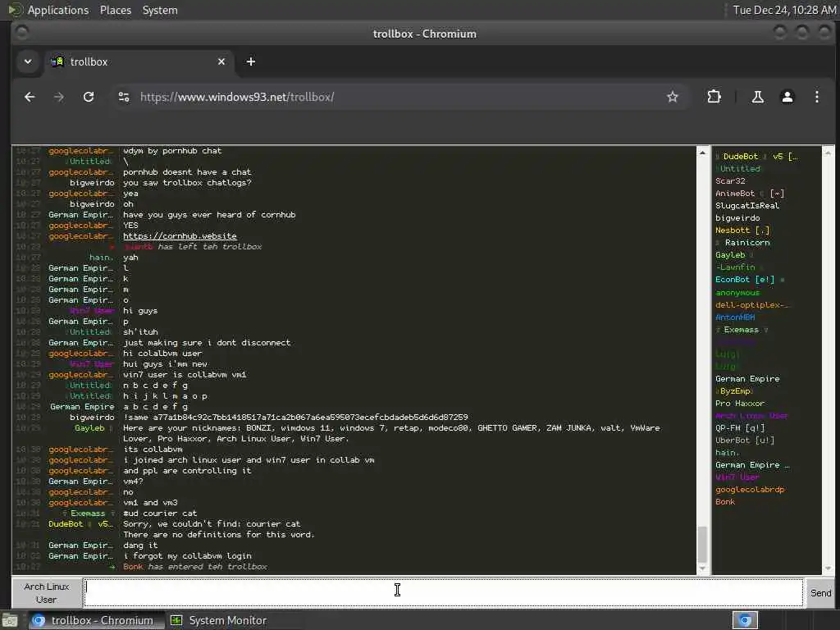840x630 pixels.
Task: Open the cornhub.website link in chat
Action: click(x=180, y=235)
